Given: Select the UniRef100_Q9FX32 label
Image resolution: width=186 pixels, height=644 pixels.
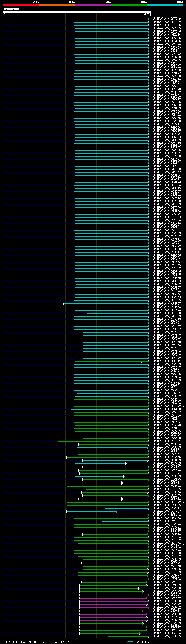Looking at the screenshot, I should click(167, 556).
